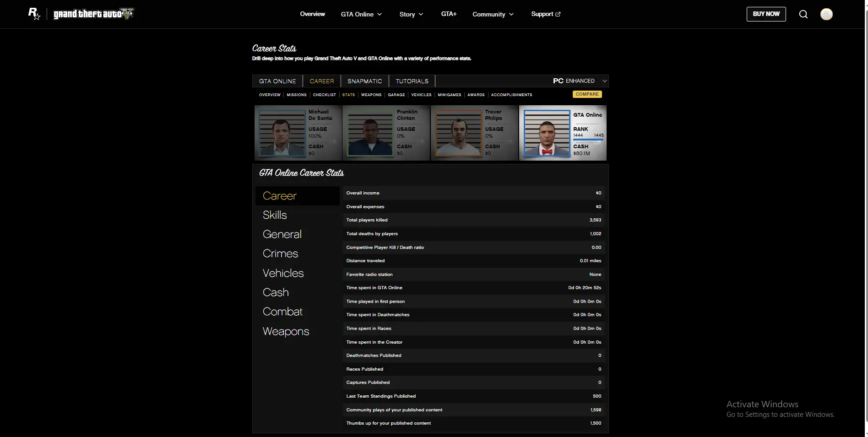Open the PC Enhanced platform selector

coord(580,81)
